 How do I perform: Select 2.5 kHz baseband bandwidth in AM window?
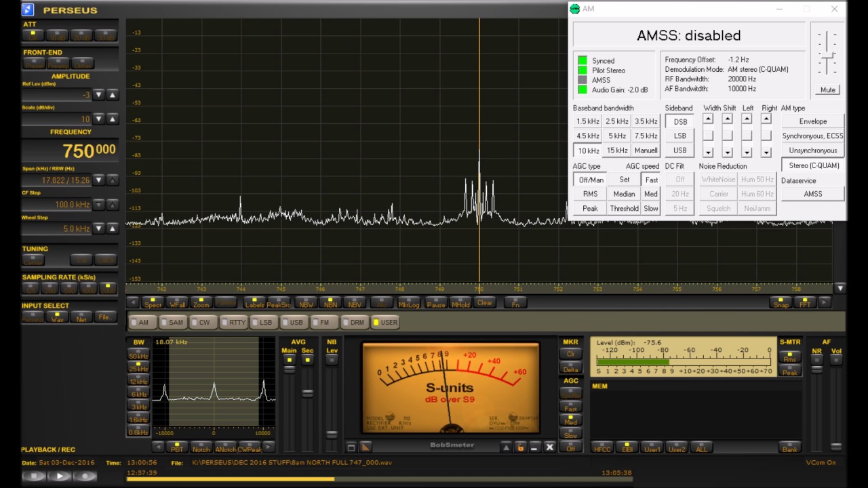[617, 121]
